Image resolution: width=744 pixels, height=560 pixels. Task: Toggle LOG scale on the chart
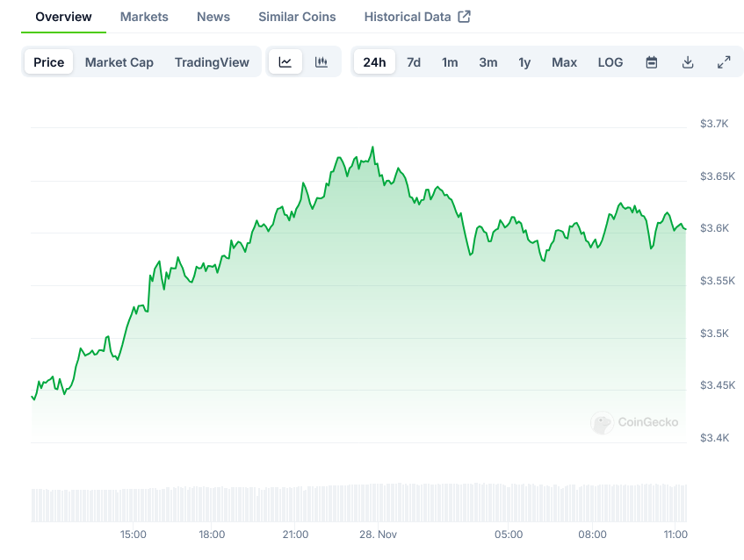tap(610, 62)
